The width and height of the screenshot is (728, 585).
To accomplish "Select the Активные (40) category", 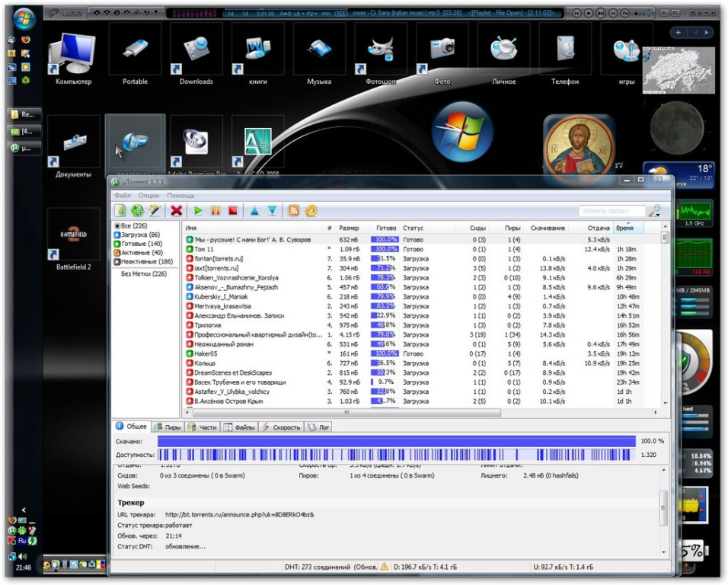I will point(139,253).
